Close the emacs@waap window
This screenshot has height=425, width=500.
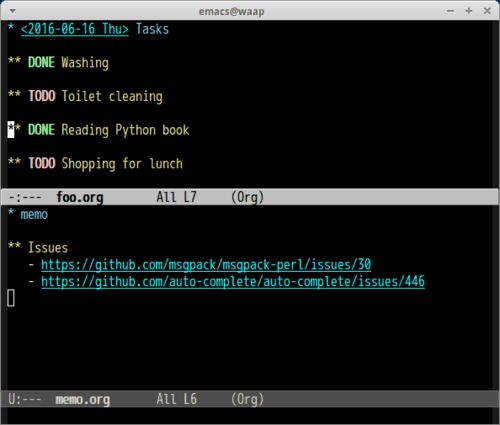point(487,11)
